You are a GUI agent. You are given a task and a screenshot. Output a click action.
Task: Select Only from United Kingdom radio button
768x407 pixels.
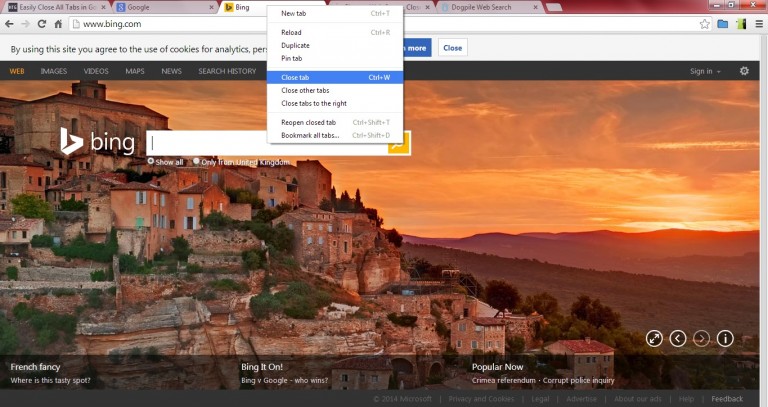pyautogui.click(x=196, y=161)
